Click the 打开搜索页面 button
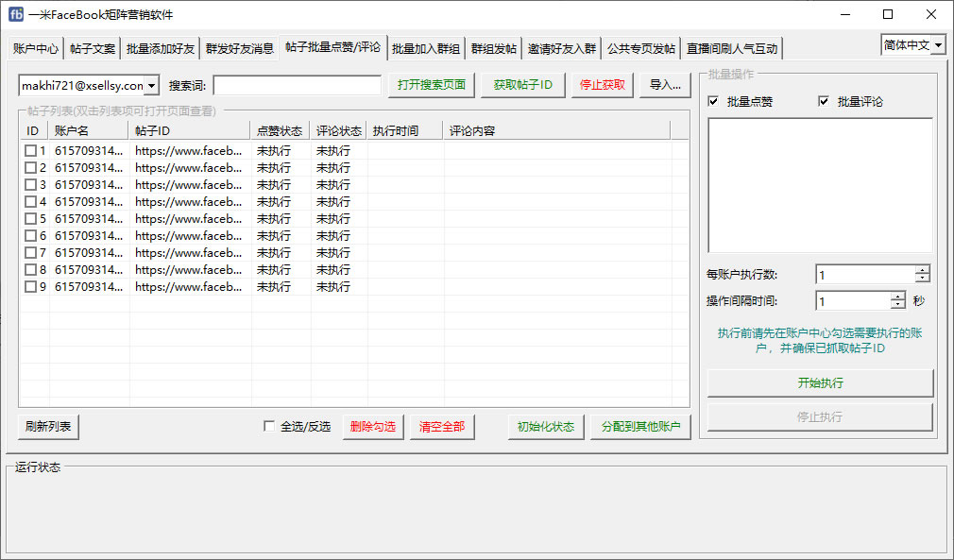 432,85
